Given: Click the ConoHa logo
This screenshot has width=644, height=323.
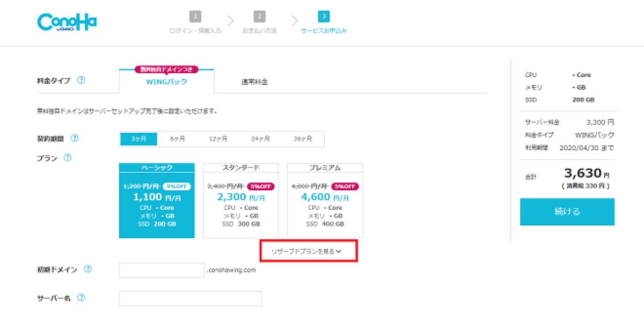Looking at the screenshot, I should pos(67,23).
